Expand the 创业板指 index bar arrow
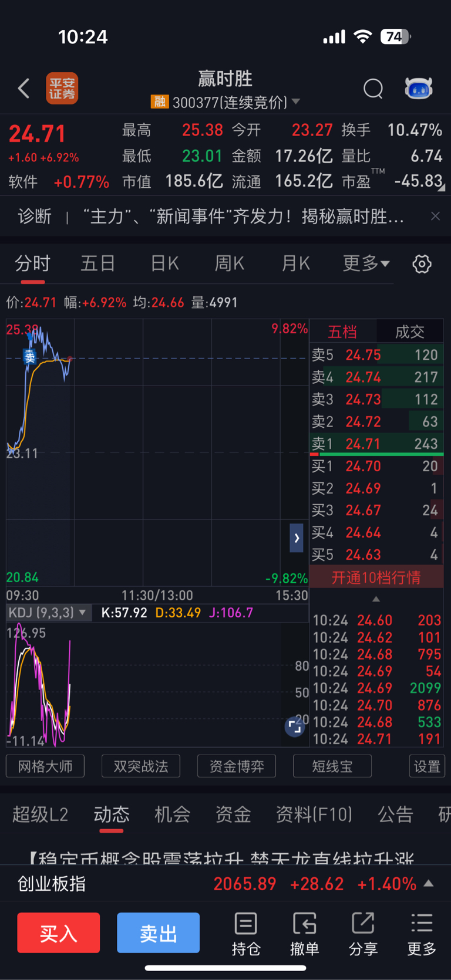Image resolution: width=451 pixels, height=980 pixels. click(429, 883)
